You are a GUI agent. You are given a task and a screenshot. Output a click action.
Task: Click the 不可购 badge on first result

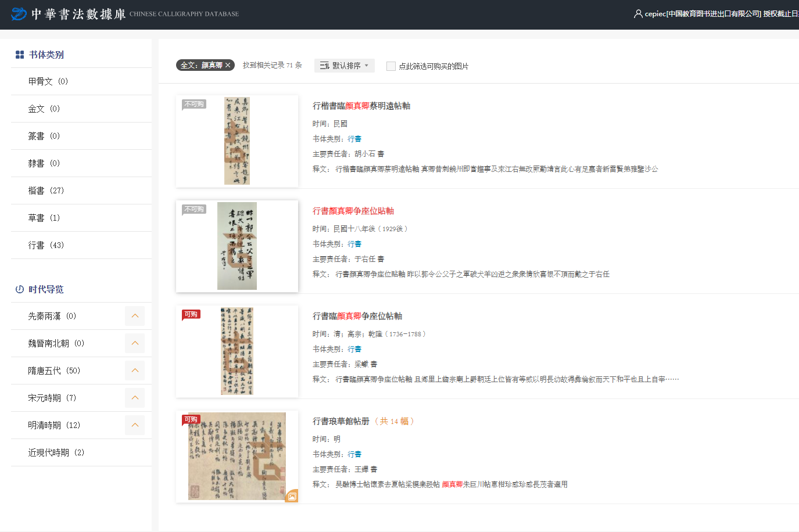194,105
